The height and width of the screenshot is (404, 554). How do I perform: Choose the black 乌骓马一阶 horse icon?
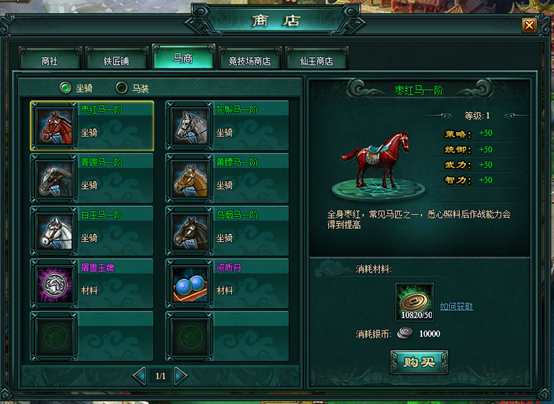(190, 232)
